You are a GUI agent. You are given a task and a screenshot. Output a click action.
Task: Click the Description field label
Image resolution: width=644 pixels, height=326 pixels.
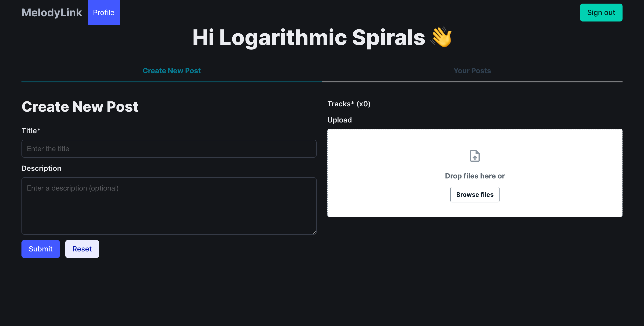point(42,168)
